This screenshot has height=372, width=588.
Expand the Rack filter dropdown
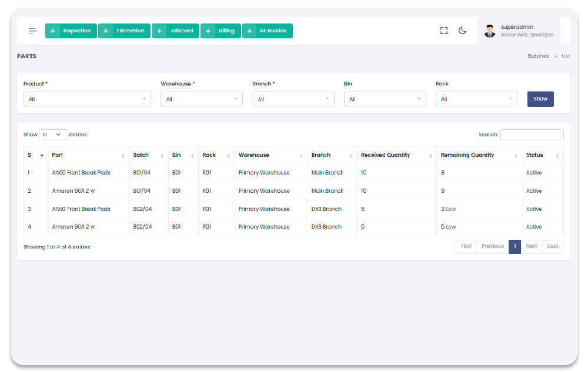(476, 99)
